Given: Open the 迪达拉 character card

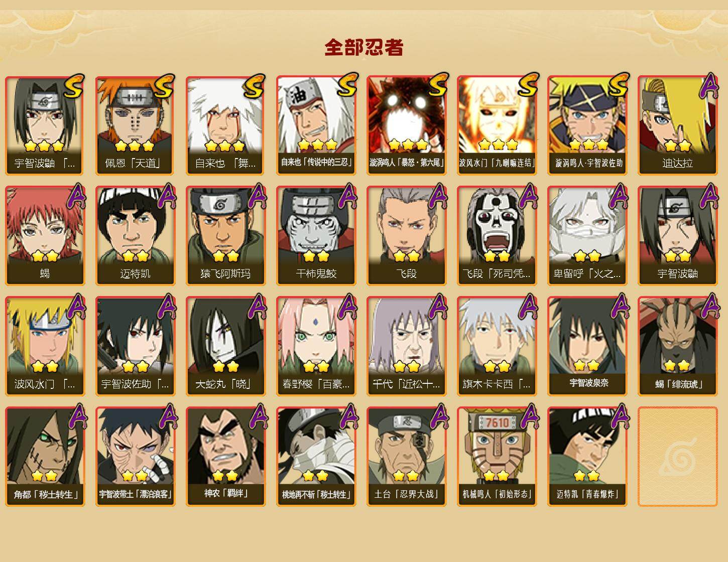Looking at the screenshot, I should [x=678, y=125].
